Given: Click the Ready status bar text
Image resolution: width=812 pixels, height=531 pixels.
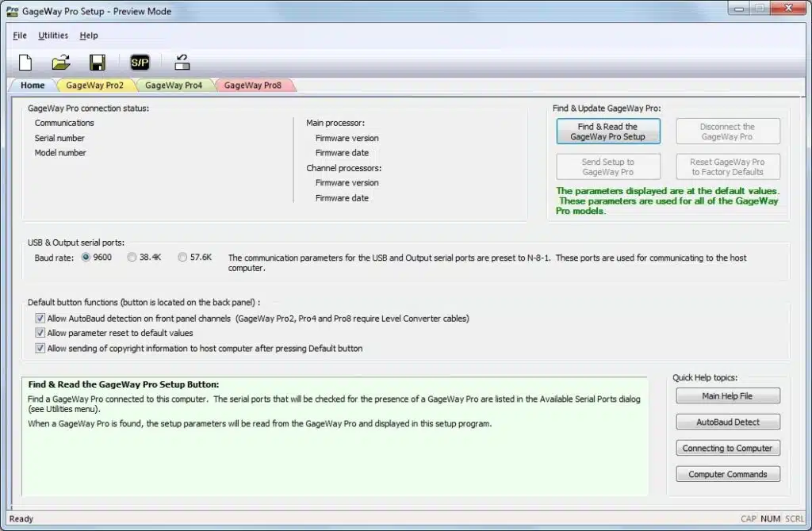Looking at the screenshot, I should (21, 518).
